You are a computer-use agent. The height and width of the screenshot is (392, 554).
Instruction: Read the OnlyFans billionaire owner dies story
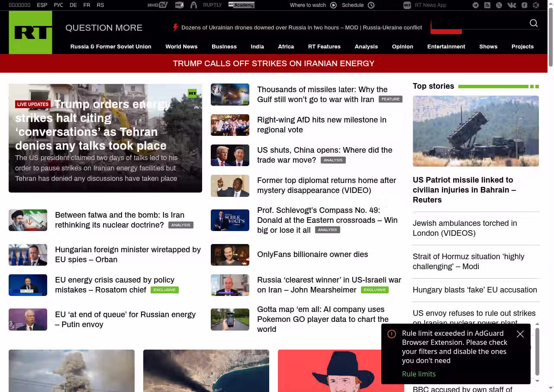click(312, 254)
